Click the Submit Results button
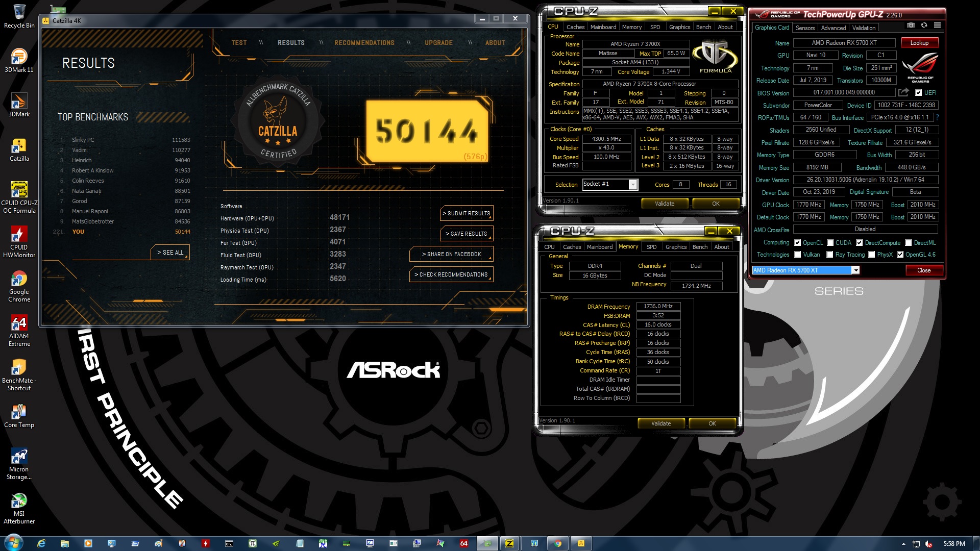Image resolution: width=980 pixels, height=551 pixels. pos(467,213)
